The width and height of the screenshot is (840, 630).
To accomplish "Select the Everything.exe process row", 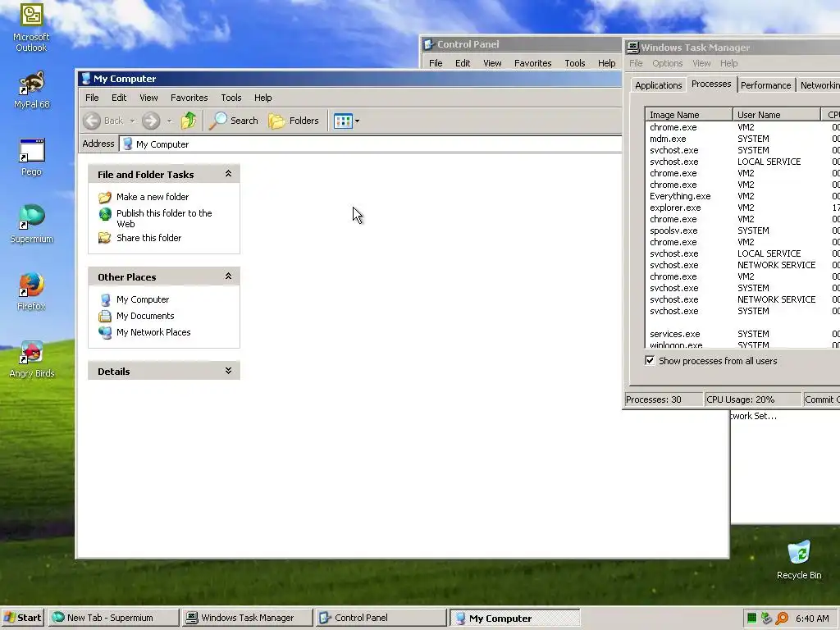I will click(x=742, y=196).
